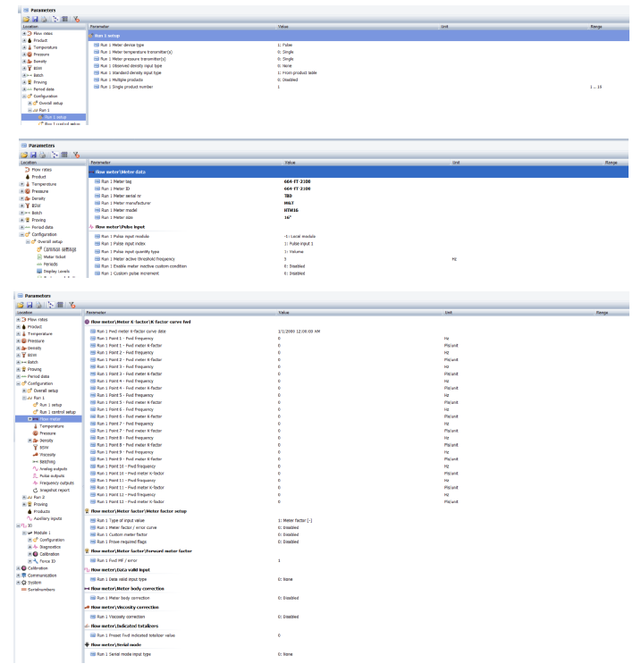633x672 pixels.
Task: Select Viscosity node in the location tree
Action: tap(47, 454)
